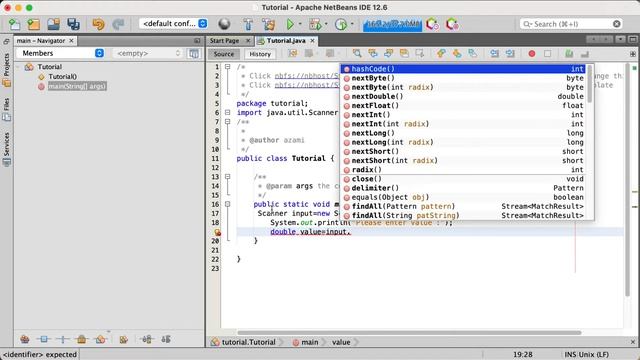Click the tutorial.Tutorial breadcrumb

[x=244, y=342]
